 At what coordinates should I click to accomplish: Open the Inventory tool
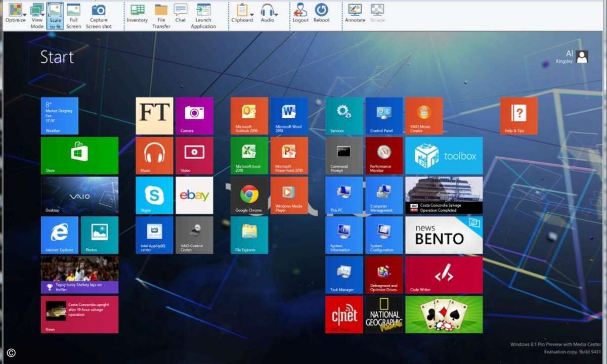pyautogui.click(x=137, y=14)
